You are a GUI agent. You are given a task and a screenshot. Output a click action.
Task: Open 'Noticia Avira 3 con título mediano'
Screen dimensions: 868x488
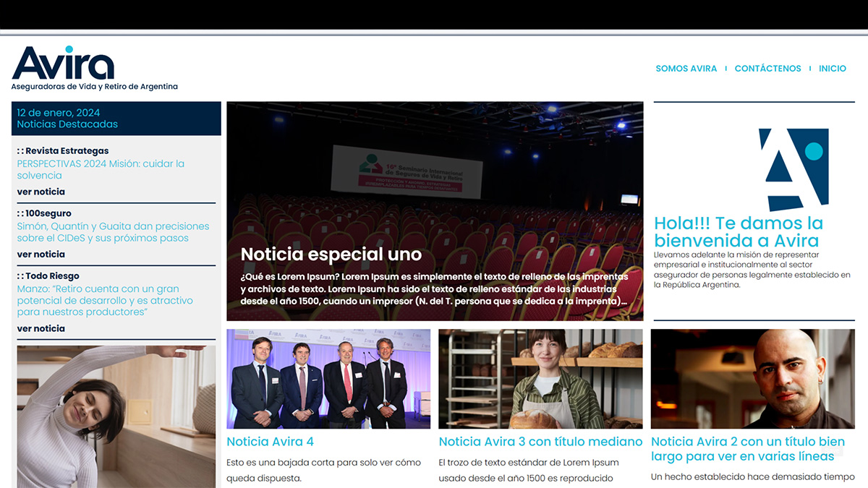click(x=540, y=442)
